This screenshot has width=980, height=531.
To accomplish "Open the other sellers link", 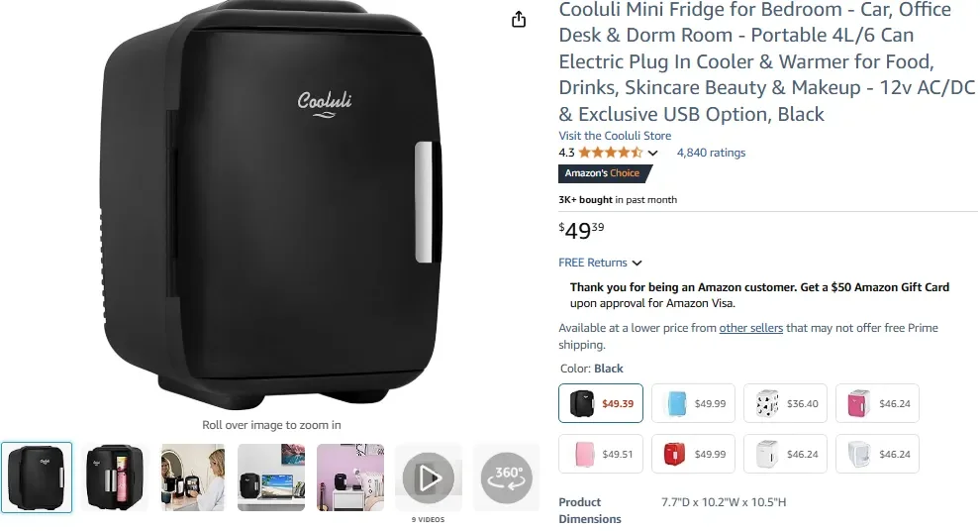I will click(751, 328).
